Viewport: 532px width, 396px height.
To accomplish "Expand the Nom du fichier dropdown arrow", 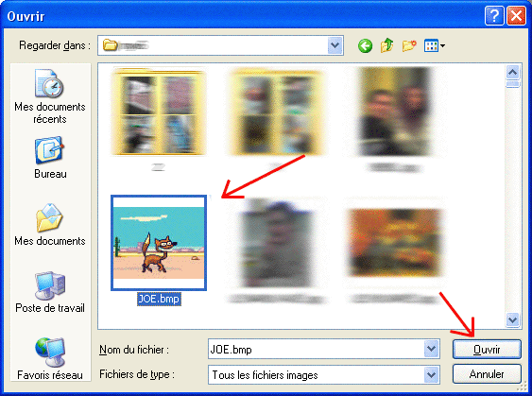I will click(x=431, y=349).
